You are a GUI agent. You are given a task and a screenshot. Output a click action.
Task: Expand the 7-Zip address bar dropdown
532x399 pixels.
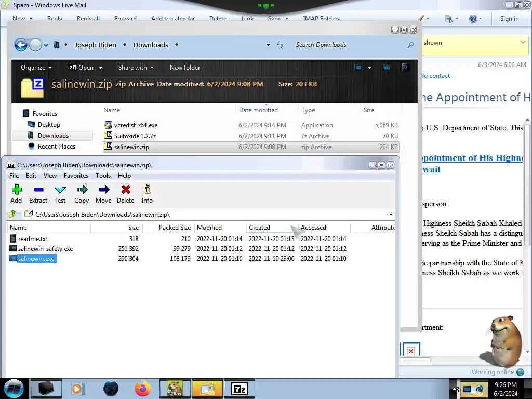tap(391, 215)
